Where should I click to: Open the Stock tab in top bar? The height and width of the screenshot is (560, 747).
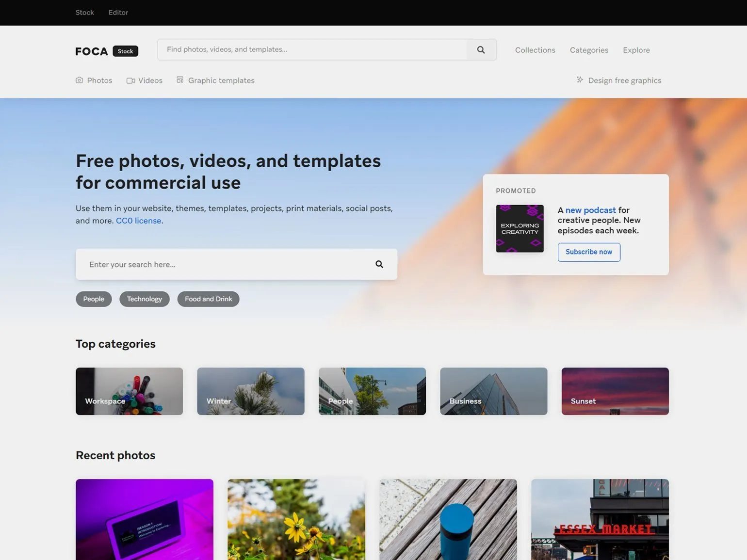tap(84, 13)
